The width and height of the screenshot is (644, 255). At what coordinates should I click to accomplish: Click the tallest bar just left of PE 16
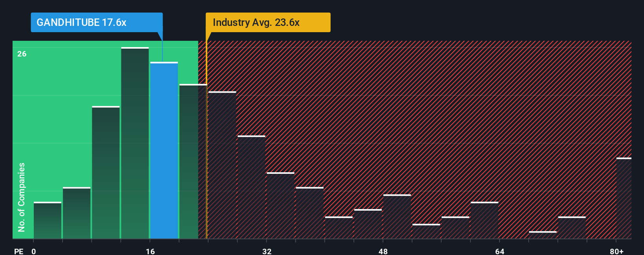[135, 143]
